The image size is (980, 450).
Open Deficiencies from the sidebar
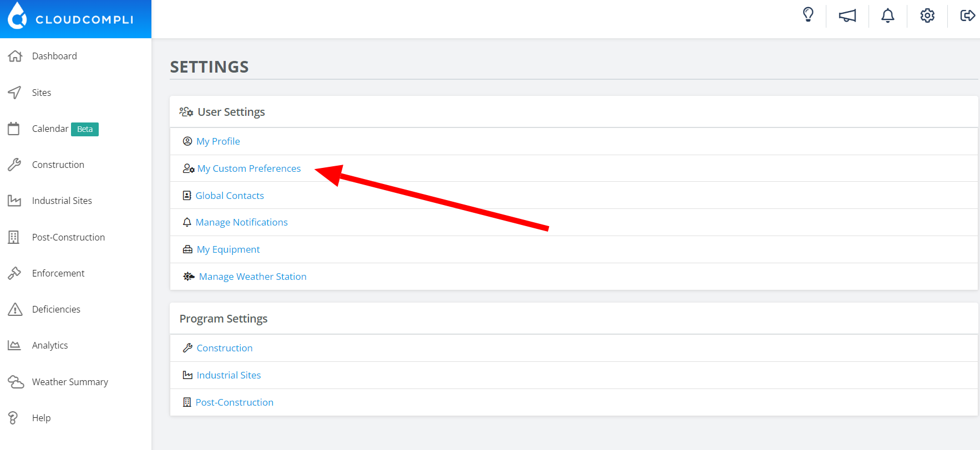coord(56,309)
